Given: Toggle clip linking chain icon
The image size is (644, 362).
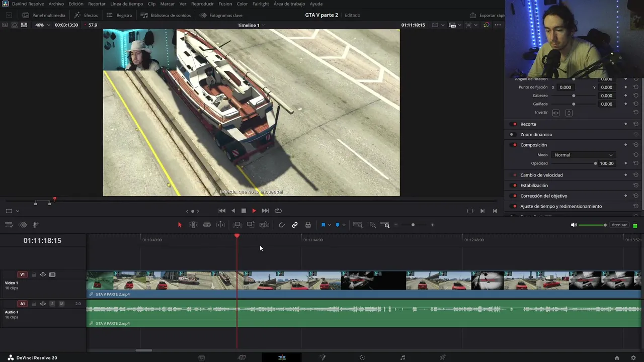Looking at the screenshot, I should [295, 225].
